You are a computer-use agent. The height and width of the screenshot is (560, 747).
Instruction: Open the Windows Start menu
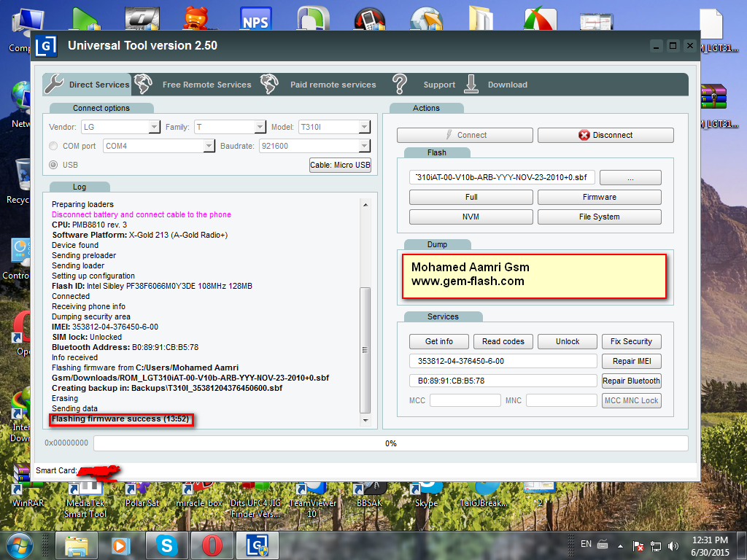click(x=20, y=545)
